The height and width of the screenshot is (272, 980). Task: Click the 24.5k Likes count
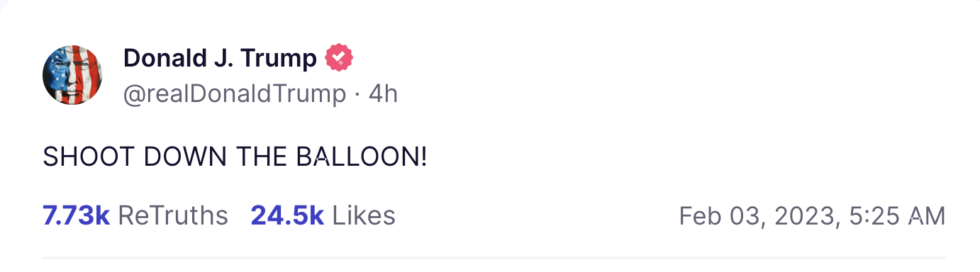323,215
